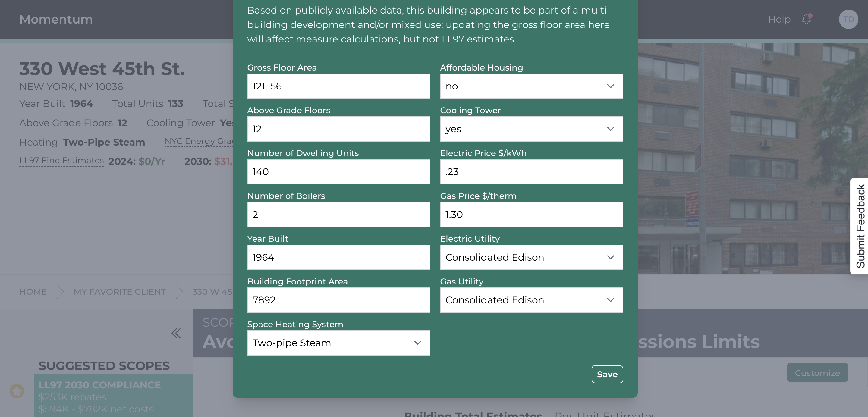
Task: Go to HOME breadcrumb
Action: (x=33, y=292)
